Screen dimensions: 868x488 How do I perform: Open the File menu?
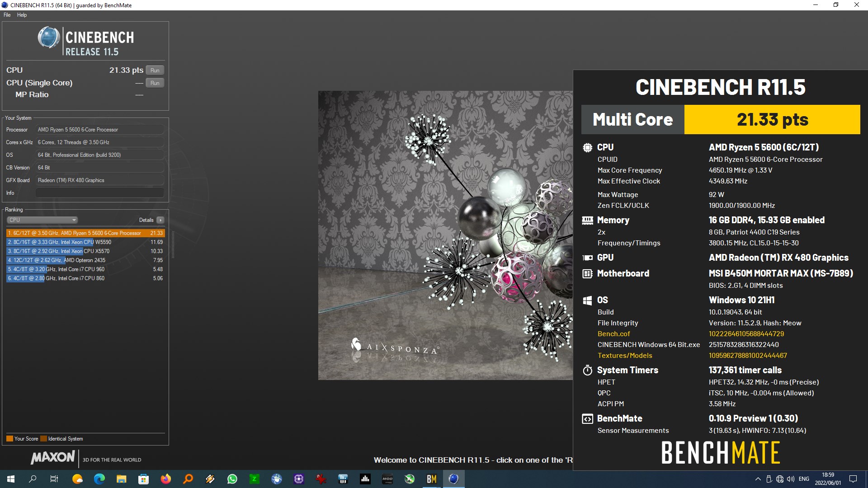pos(7,15)
